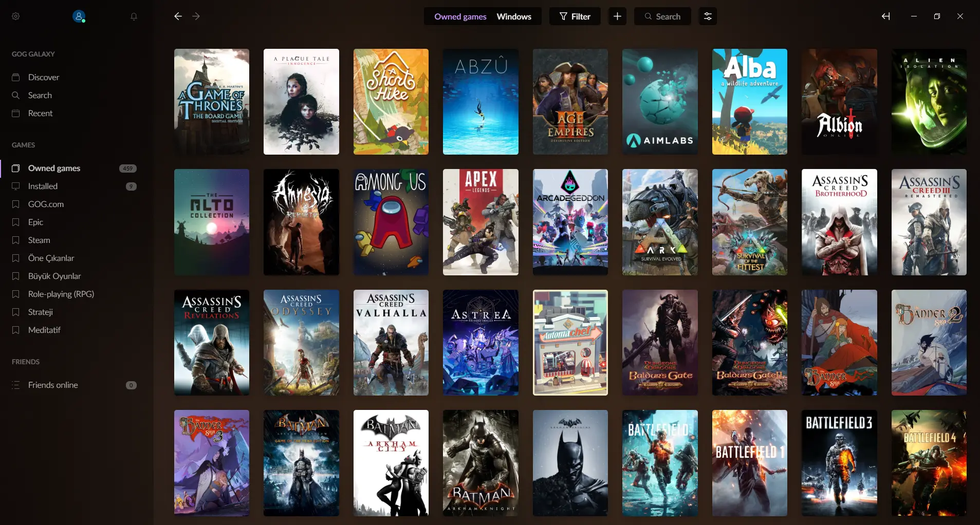Open Assassin's Creed Odyssey cover
The image size is (980, 525).
click(301, 343)
